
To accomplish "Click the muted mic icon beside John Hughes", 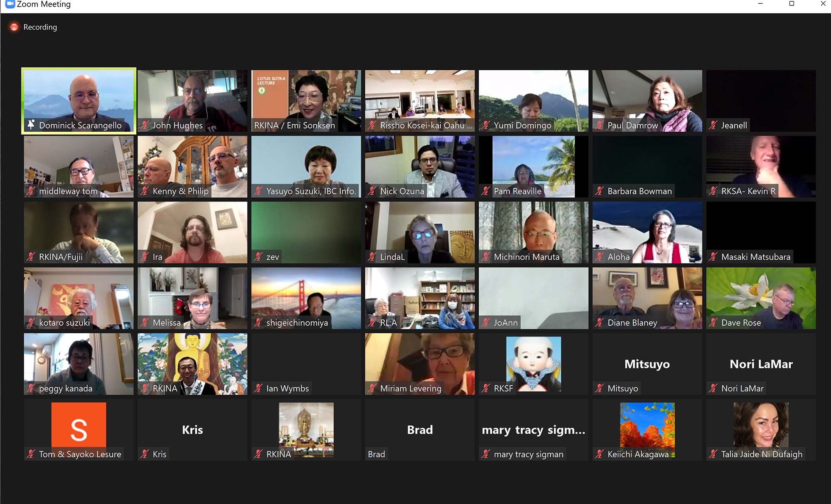I will pos(144,125).
